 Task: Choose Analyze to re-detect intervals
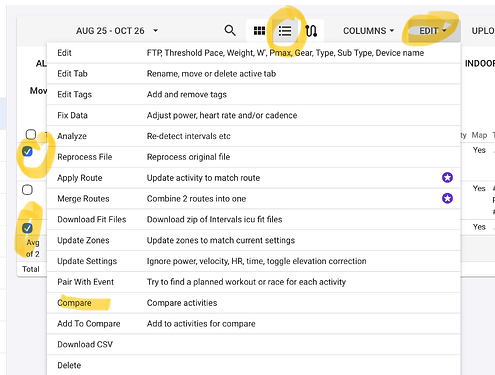point(254,136)
